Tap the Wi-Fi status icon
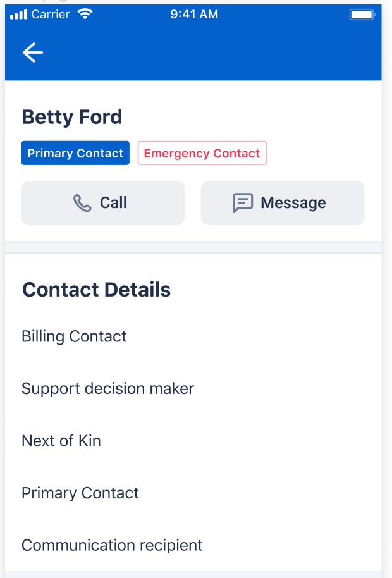Image resolution: width=392 pixels, height=578 pixels. [x=85, y=14]
